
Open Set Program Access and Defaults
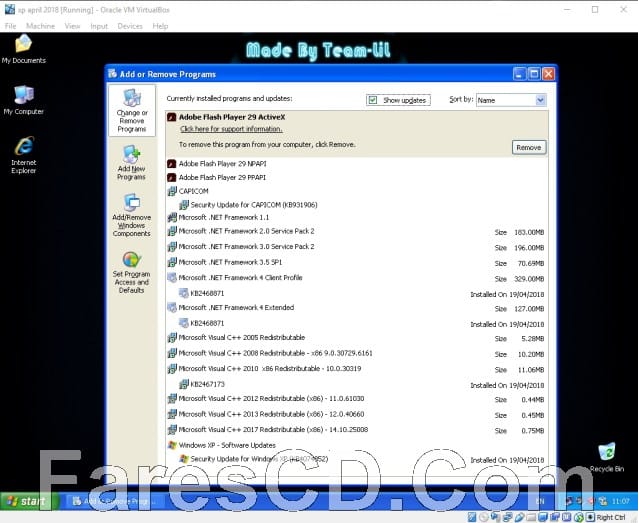tap(131, 272)
